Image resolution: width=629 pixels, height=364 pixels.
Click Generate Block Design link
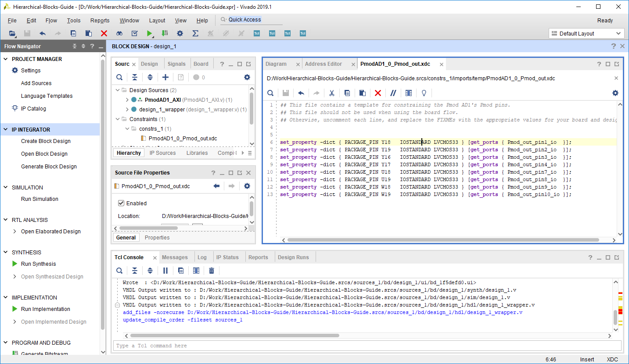coord(49,167)
